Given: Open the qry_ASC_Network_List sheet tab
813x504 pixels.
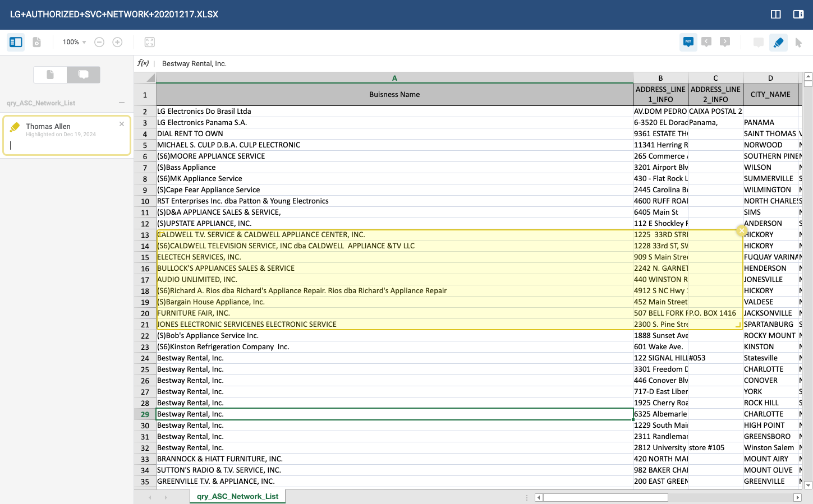Looking at the screenshot, I should [x=238, y=497].
